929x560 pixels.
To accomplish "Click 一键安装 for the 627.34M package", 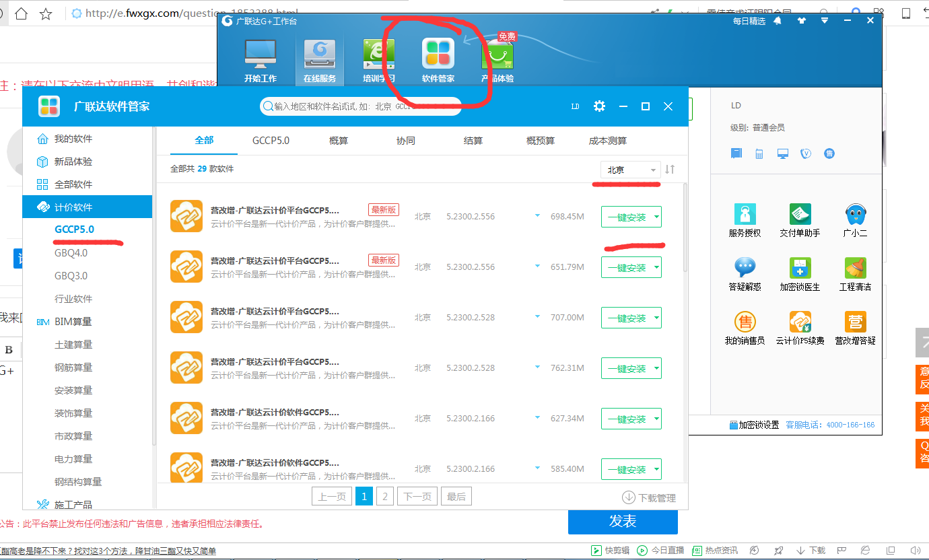I will coord(626,419).
